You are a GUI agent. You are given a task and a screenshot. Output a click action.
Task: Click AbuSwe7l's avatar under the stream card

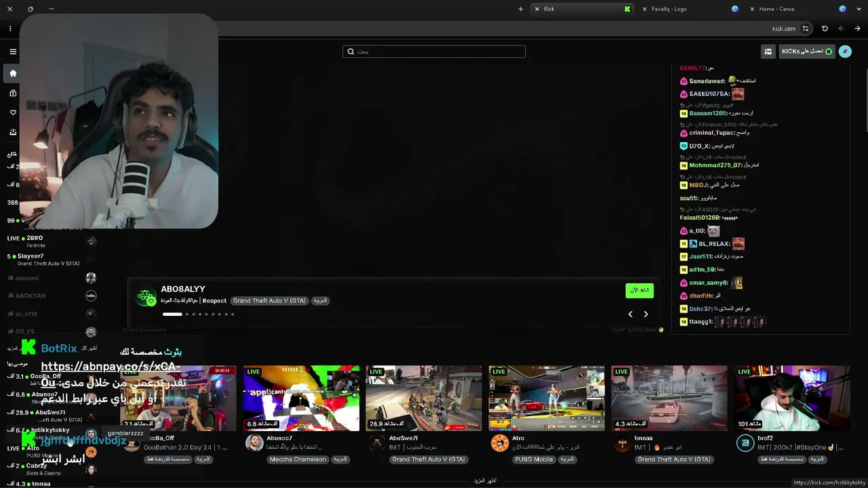tap(377, 443)
